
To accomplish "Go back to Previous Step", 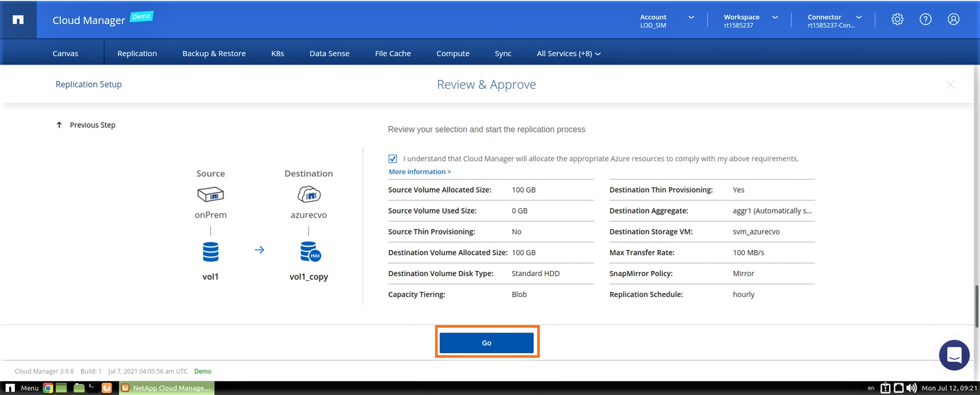I will [86, 125].
